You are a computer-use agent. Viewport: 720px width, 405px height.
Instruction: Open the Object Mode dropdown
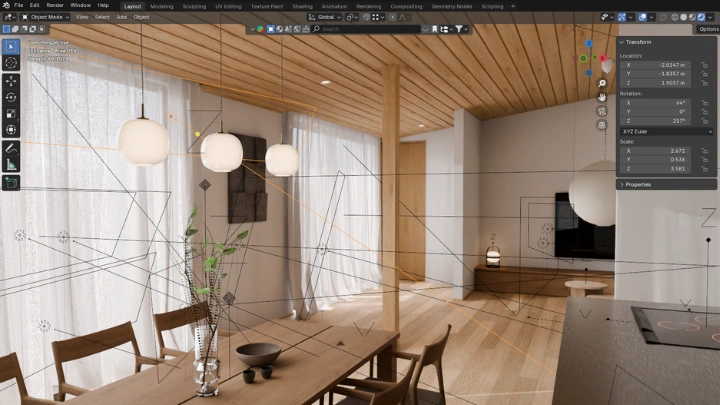45,17
